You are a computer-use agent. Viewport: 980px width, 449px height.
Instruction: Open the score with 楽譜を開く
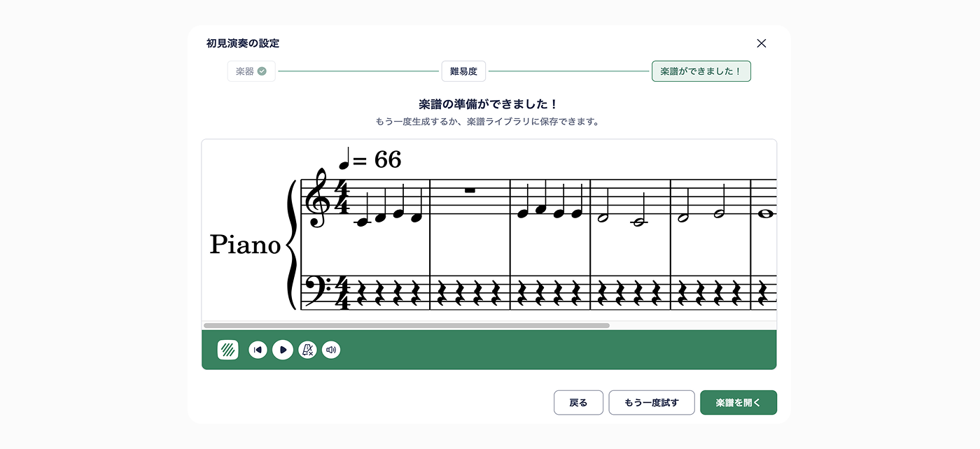738,402
